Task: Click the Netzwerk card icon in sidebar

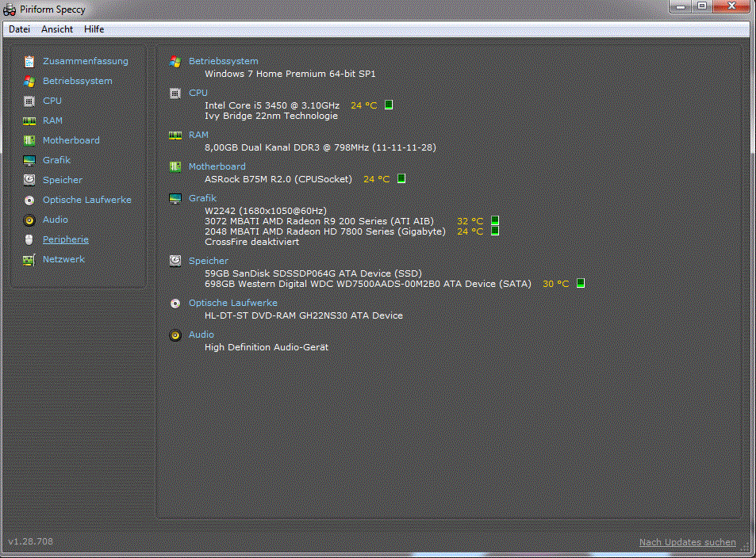Action: coord(29,260)
